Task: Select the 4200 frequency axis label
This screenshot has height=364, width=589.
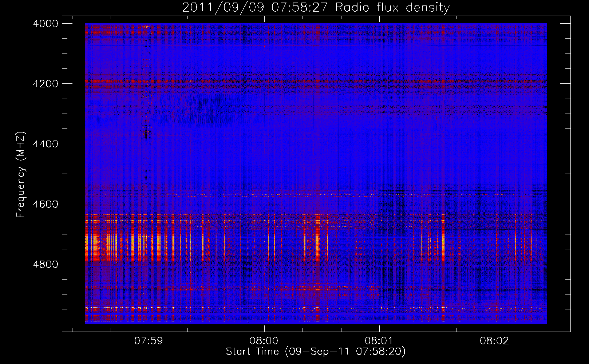Action: [46, 84]
